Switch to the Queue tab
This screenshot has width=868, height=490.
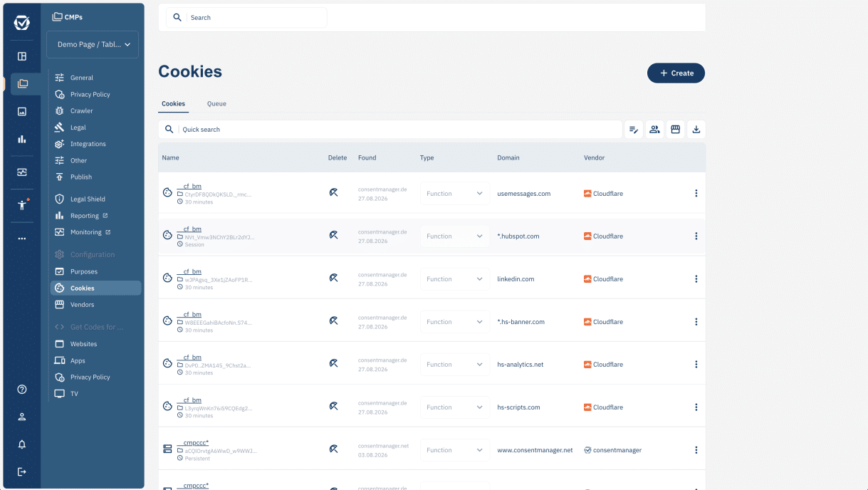[216, 104]
